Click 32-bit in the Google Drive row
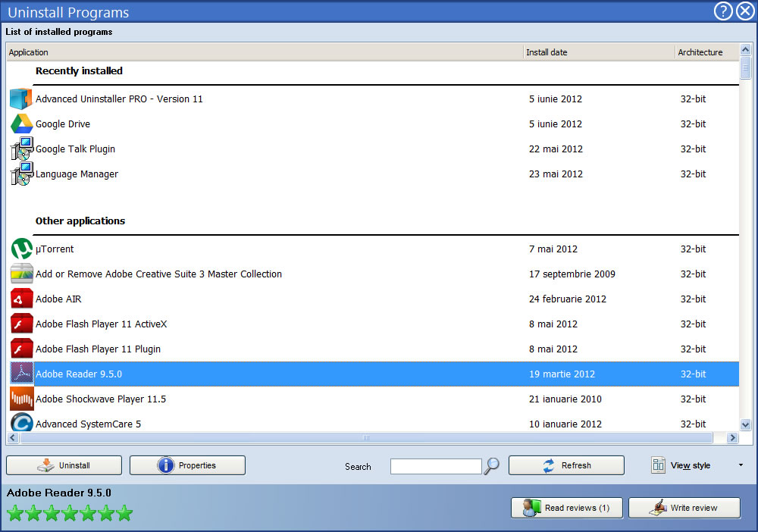This screenshot has height=532, width=758. 694,124
